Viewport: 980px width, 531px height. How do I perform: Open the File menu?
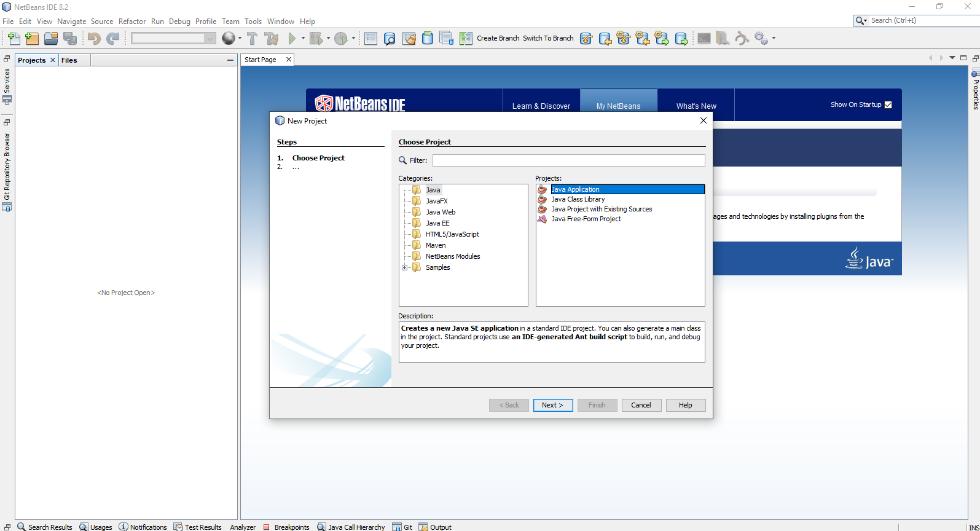click(8, 21)
